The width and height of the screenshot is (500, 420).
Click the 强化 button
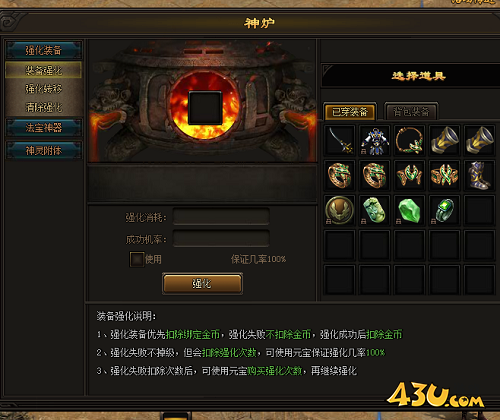pyautogui.click(x=202, y=284)
